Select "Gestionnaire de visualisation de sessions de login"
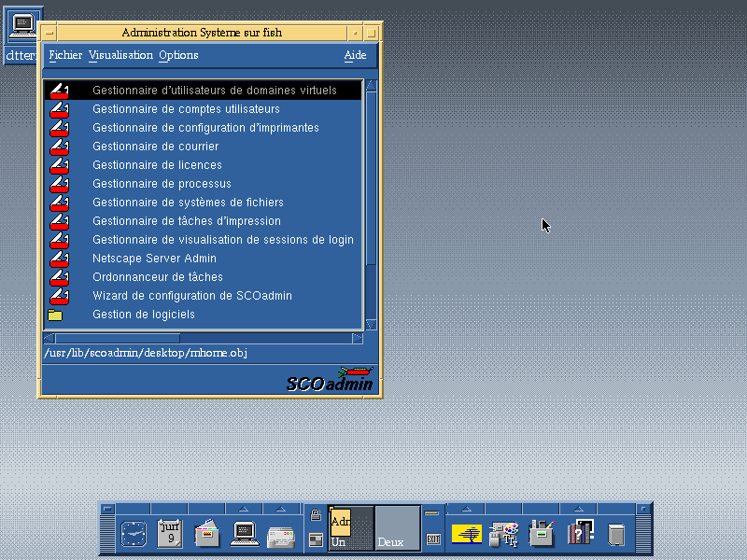Viewport: 747px width, 560px height. tap(203, 240)
